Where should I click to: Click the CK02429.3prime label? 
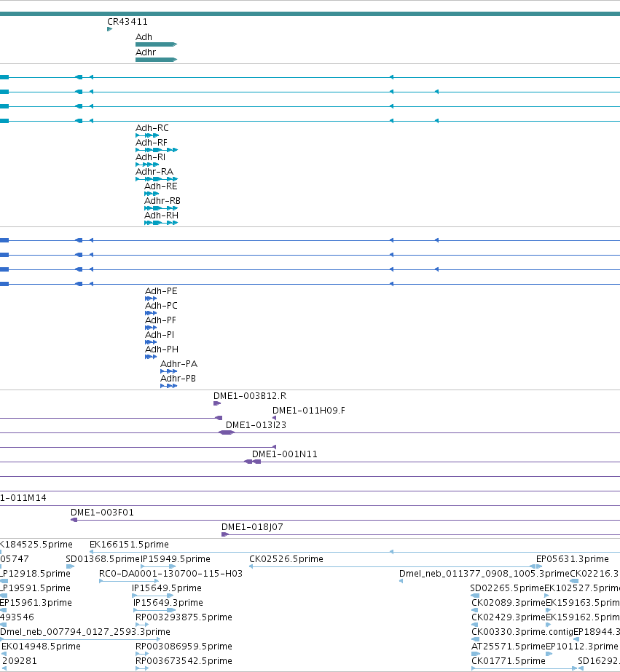pyautogui.click(x=509, y=617)
